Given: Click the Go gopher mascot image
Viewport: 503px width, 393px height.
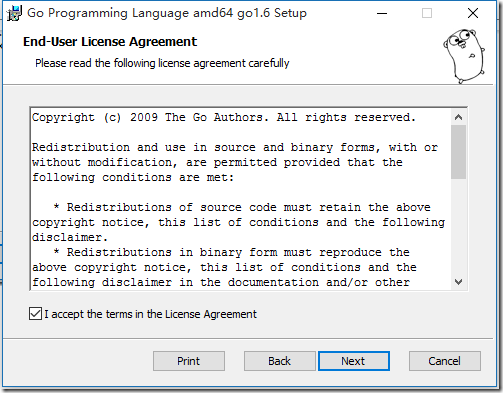Looking at the screenshot, I should click(x=464, y=56).
